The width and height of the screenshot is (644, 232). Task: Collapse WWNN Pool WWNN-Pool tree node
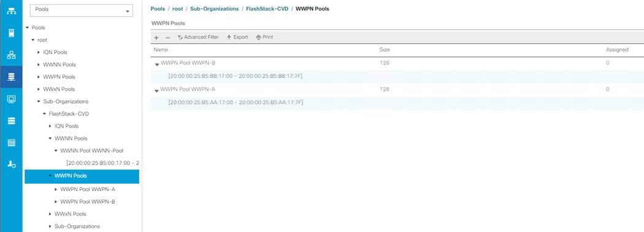pos(56,151)
